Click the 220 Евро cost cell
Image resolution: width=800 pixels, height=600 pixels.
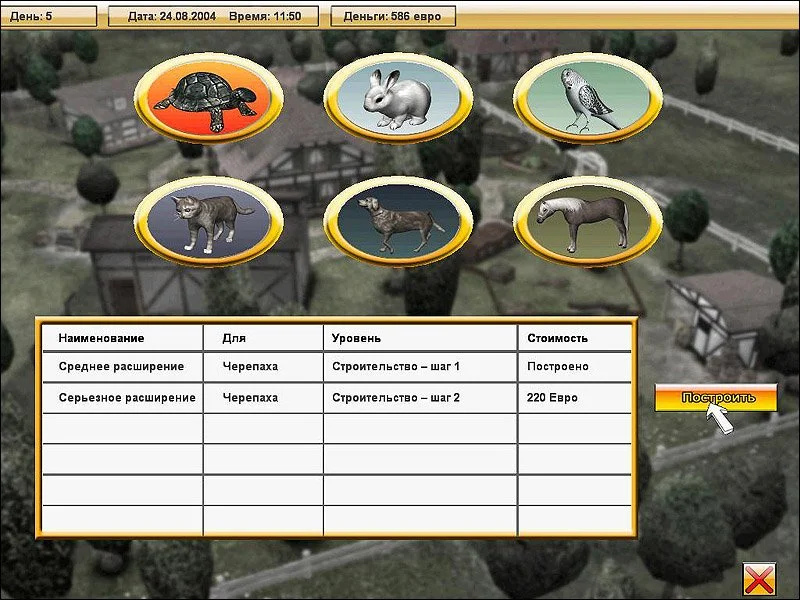coord(552,398)
